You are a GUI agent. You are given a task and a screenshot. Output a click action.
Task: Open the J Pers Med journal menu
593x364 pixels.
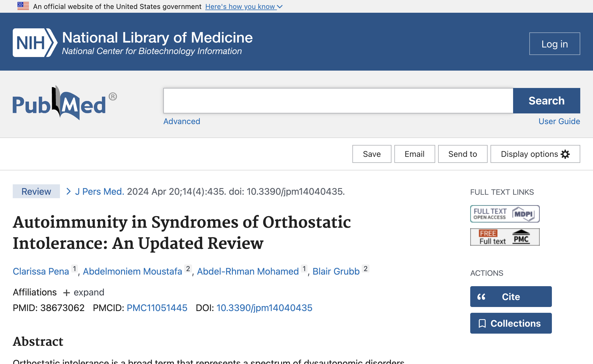100,192
